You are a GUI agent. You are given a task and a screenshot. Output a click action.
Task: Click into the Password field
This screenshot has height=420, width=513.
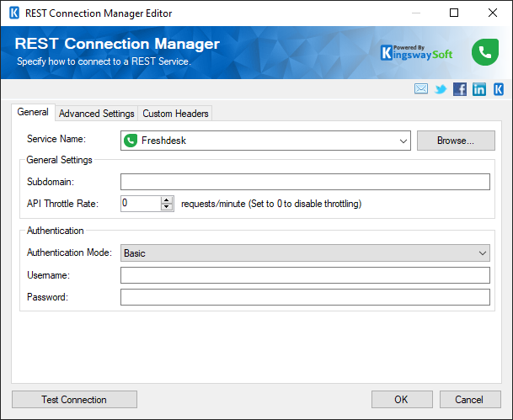click(x=305, y=297)
